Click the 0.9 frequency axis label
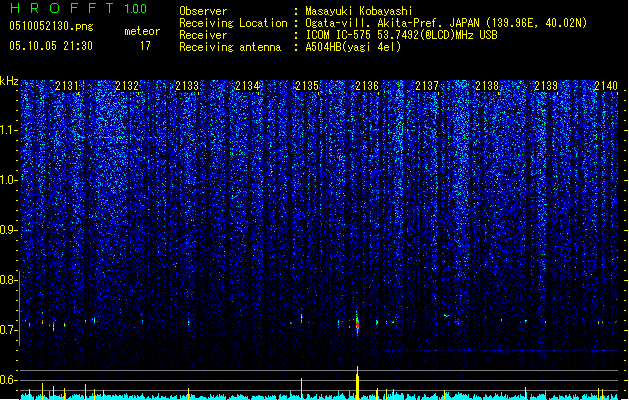The width and height of the screenshot is (629, 400). (x=8, y=230)
